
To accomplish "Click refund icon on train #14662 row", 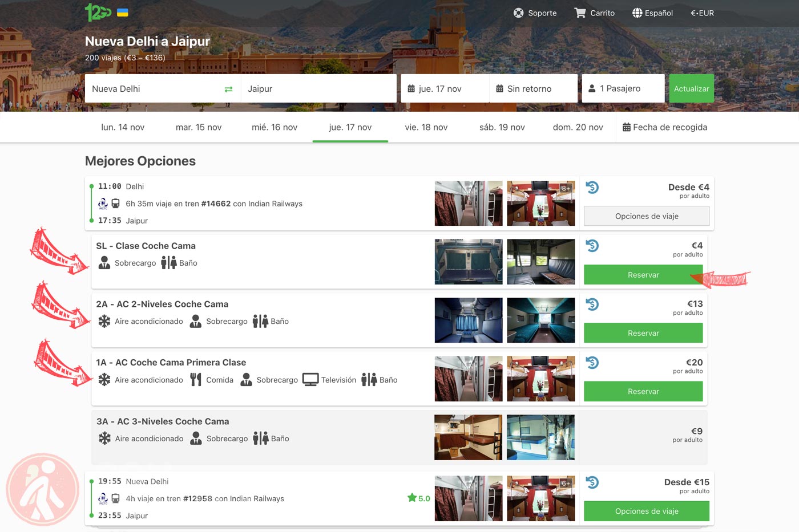I will (592, 188).
